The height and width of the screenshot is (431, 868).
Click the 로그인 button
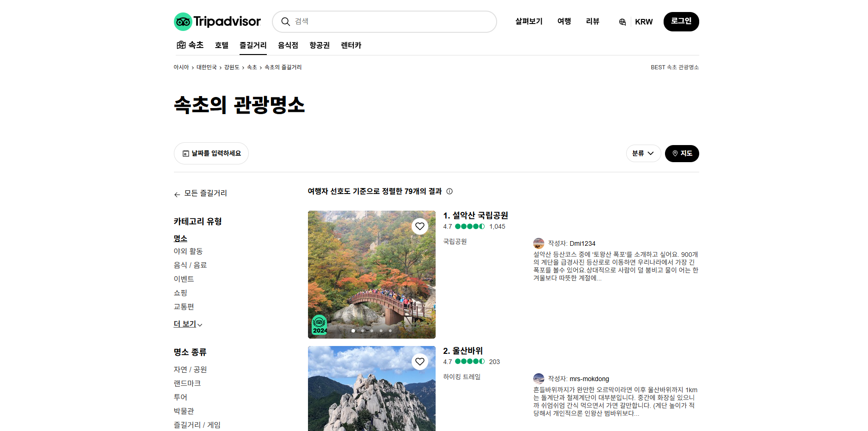(x=681, y=21)
